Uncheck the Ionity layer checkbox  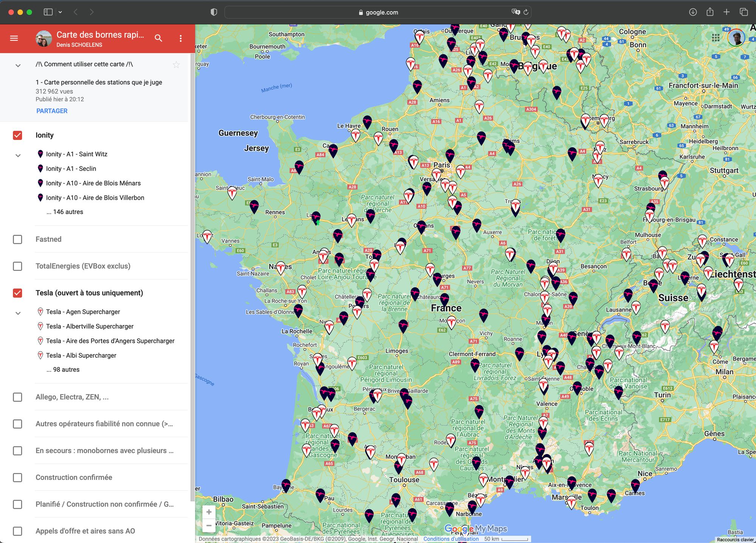17,135
